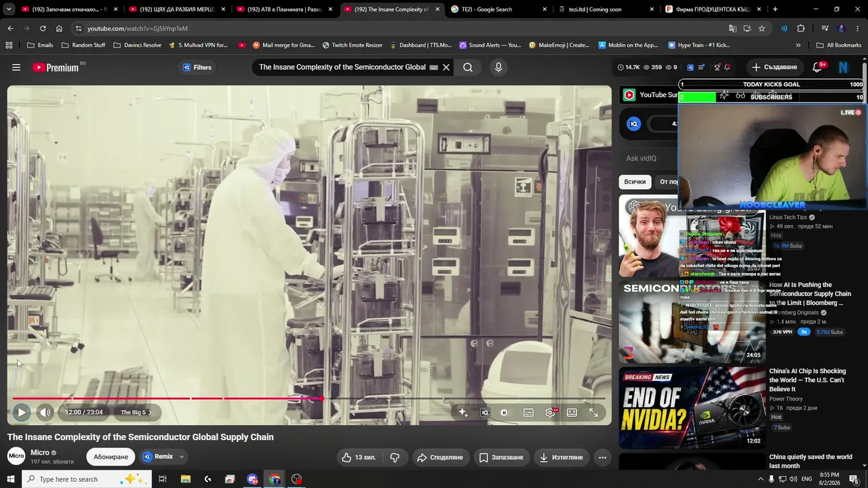Save video with Запазване button
This screenshot has width=868, height=488.
pyautogui.click(x=501, y=457)
